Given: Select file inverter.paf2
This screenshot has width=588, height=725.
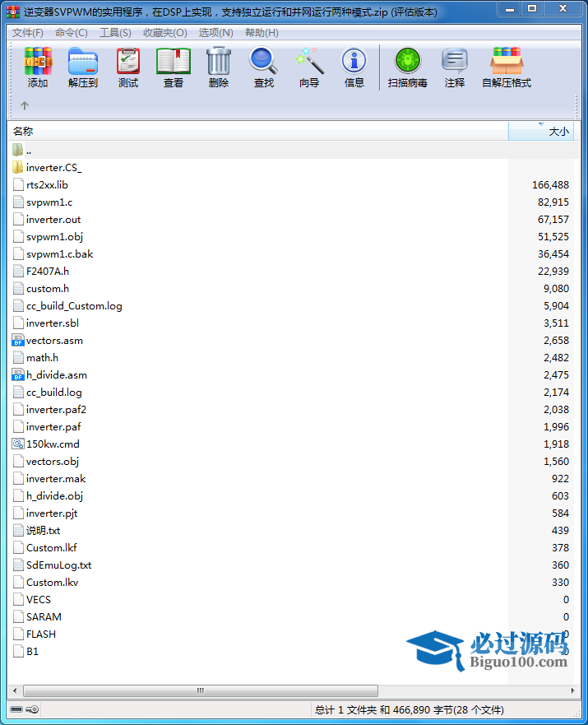Looking at the screenshot, I should [57, 409].
